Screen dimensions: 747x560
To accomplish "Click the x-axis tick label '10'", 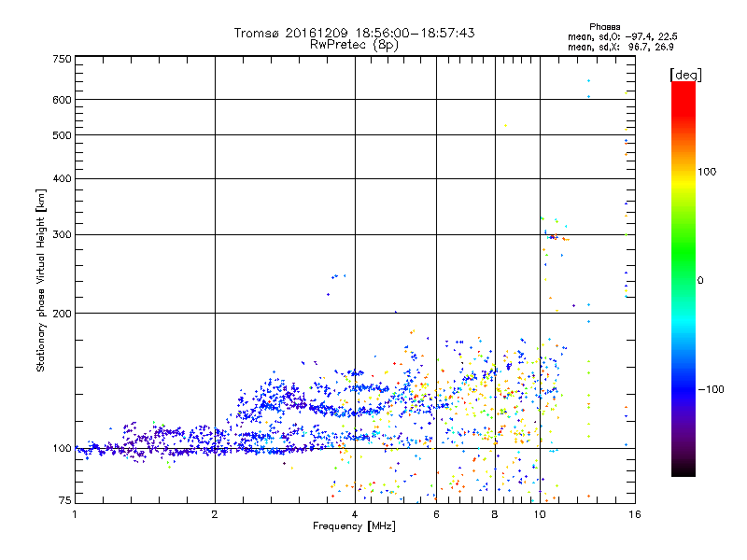I will [540, 514].
